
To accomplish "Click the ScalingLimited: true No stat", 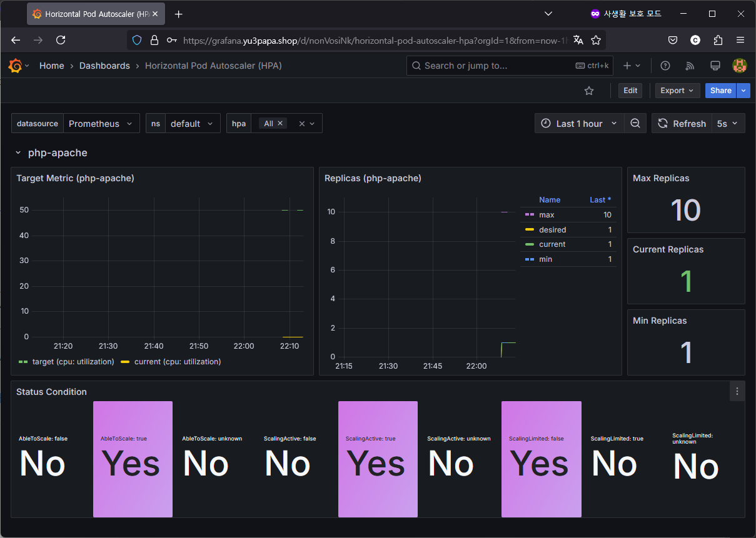I will coord(623,459).
